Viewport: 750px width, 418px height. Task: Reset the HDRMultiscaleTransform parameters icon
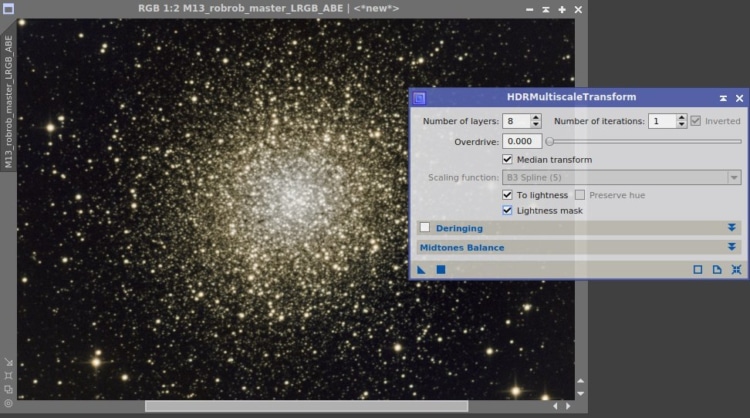[736, 270]
